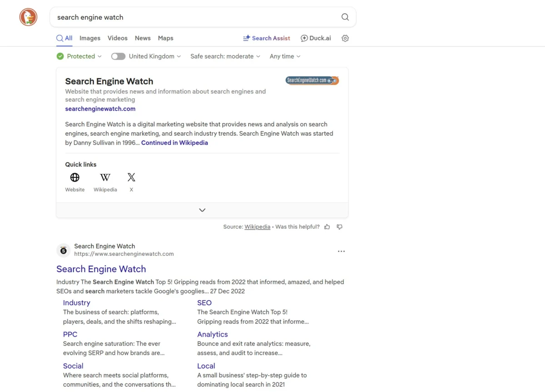The width and height of the screenshot is (545, 392).
Task: Open Any time filter dropdown
Action: 285,56
